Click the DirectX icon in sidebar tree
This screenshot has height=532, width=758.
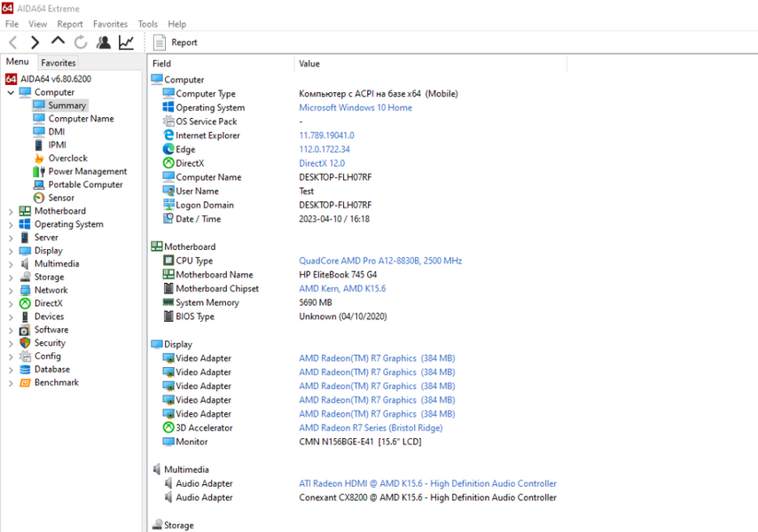coord(25,303)
